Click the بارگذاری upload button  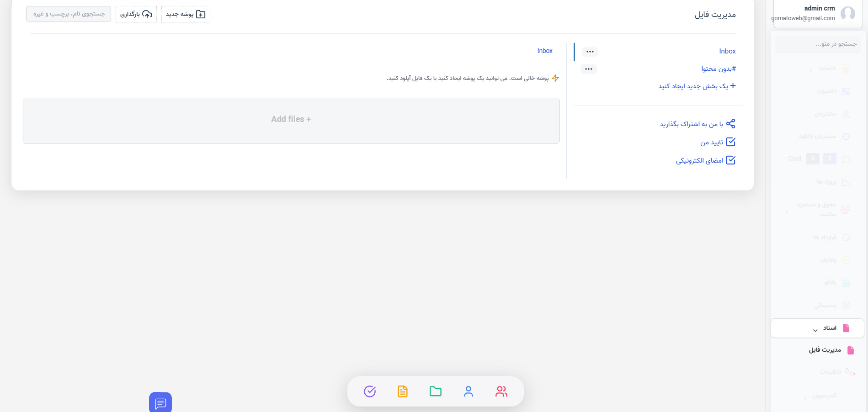click(x=136, y=14)
